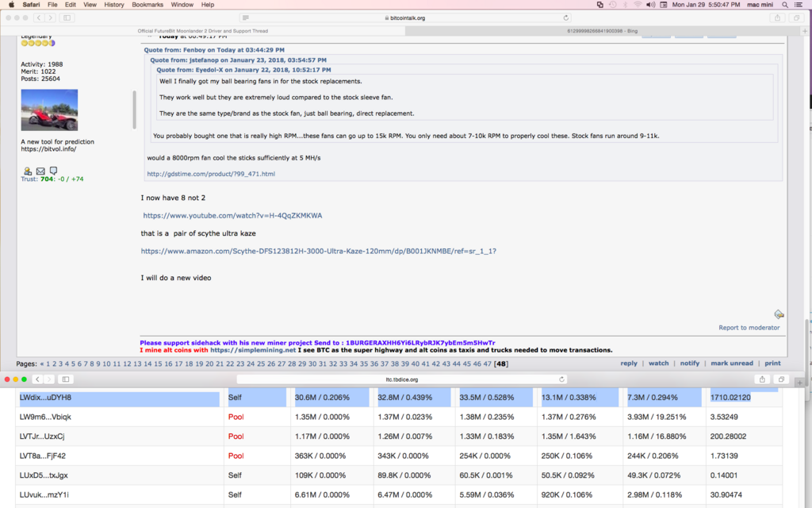Show all tabs in the bitcointalk window
The height and width of the screenshot is (508, 812).
click(x=796, y=17)
